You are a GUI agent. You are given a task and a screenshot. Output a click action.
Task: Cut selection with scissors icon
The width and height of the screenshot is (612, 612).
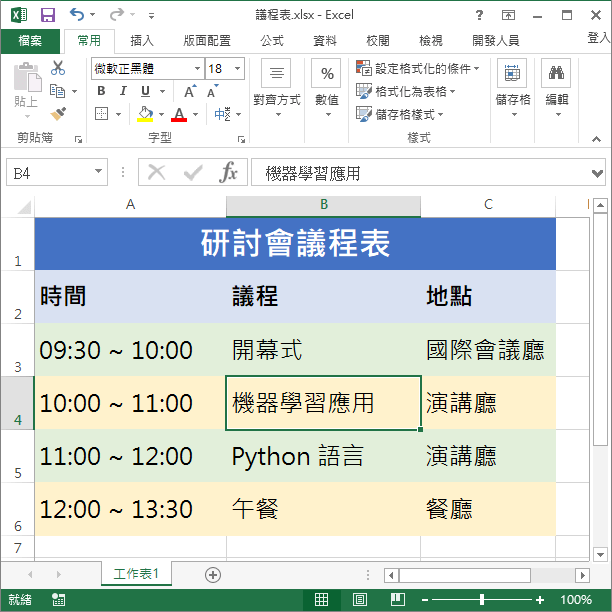58,68
